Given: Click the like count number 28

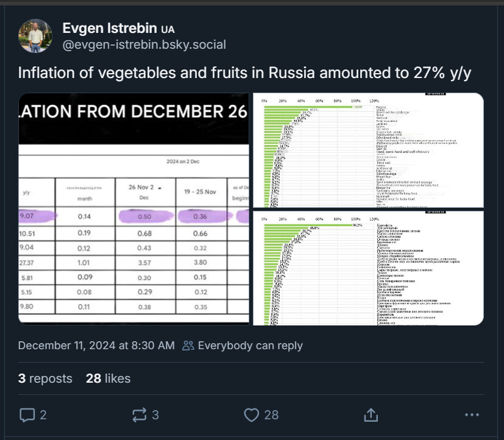Looking at the screenshot, I should [271, 415].
